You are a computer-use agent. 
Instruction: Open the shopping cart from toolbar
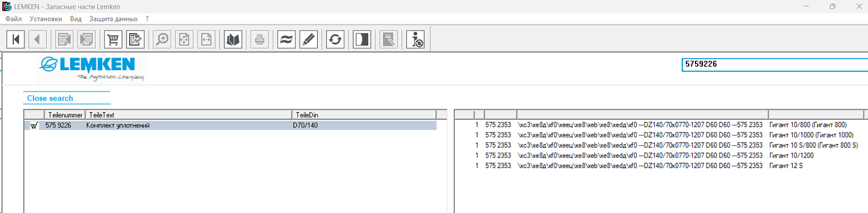pos(113,39)
